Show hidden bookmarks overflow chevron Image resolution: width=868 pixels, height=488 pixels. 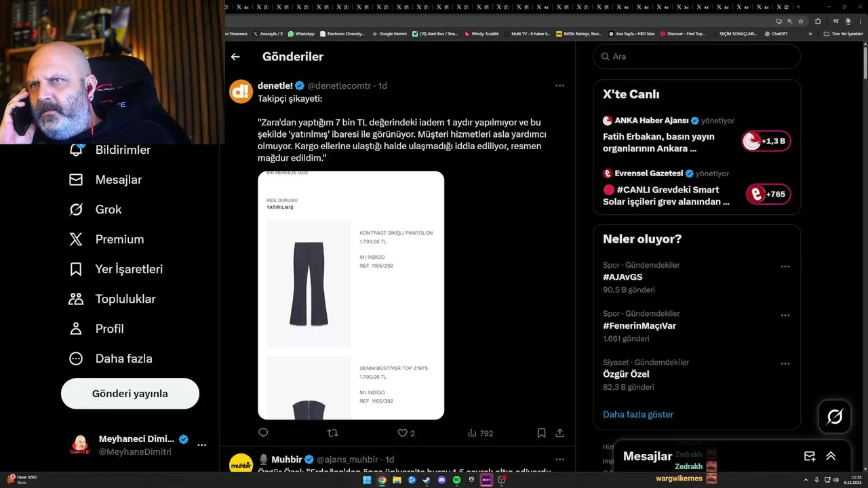click(810, 33)
